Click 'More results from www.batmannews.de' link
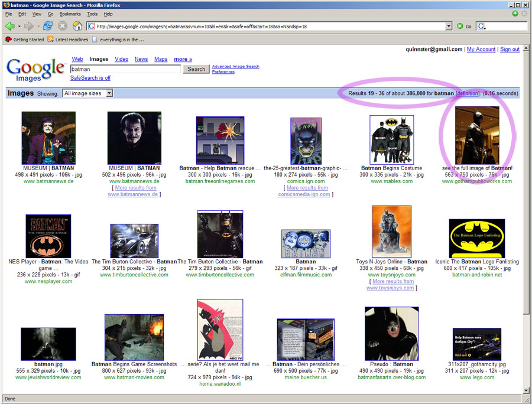 pos(134,191)
